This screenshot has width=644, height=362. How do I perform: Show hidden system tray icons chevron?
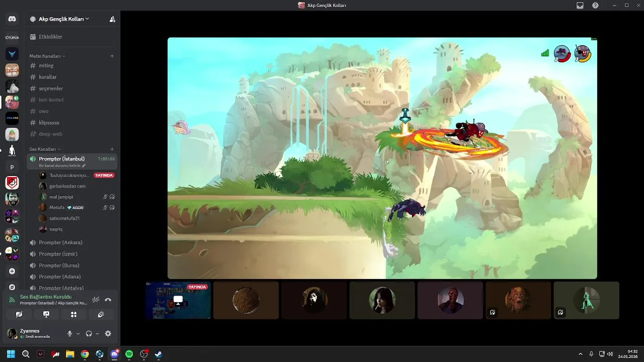[x=580, y=354]
